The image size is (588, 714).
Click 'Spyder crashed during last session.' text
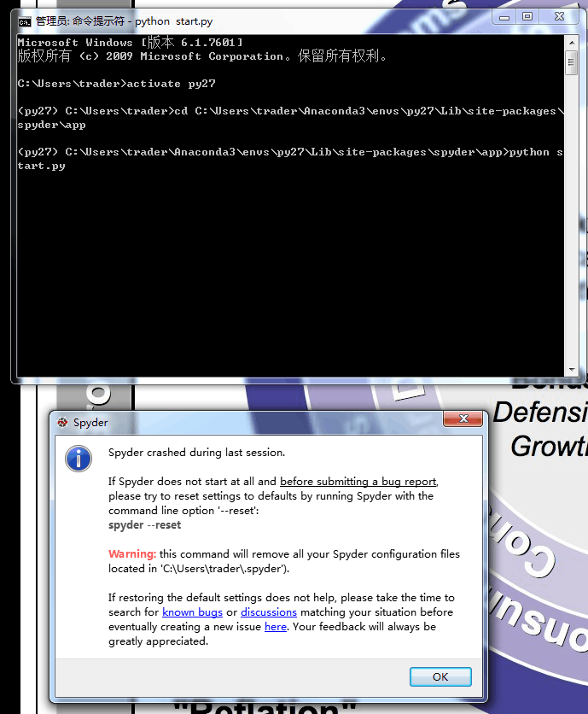(196, 452)
